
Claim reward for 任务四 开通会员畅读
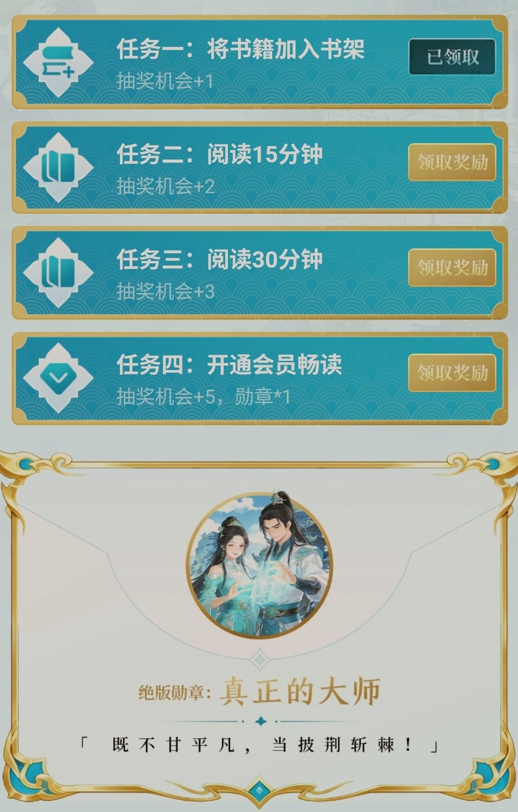[x=452, y=372]
